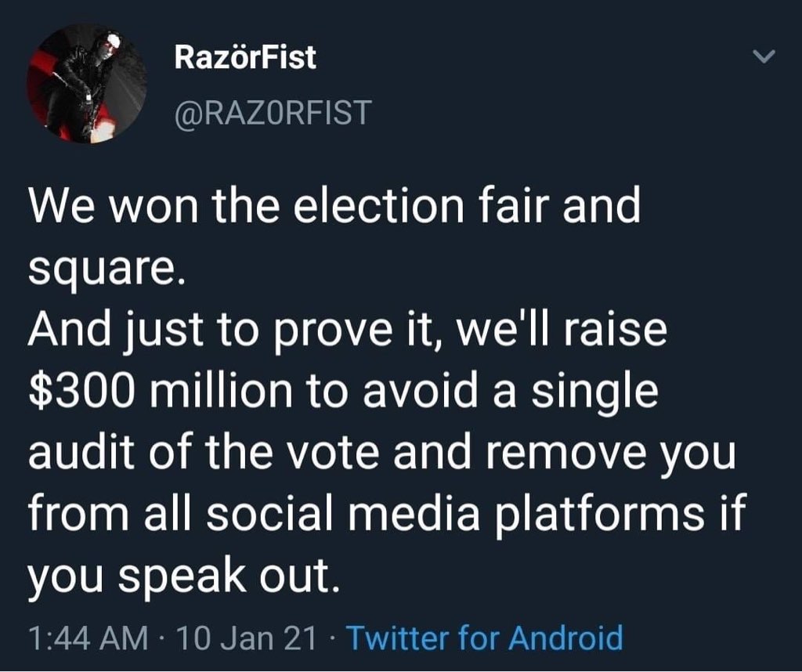Screen dimensions: 802x672
Task: Open the RazörFist display name link
Action: (245, 57)
